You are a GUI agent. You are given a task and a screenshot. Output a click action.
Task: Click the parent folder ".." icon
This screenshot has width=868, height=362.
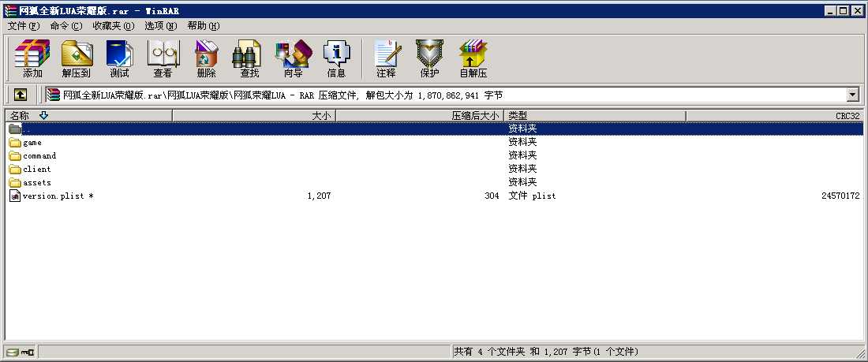coord(15,129)
